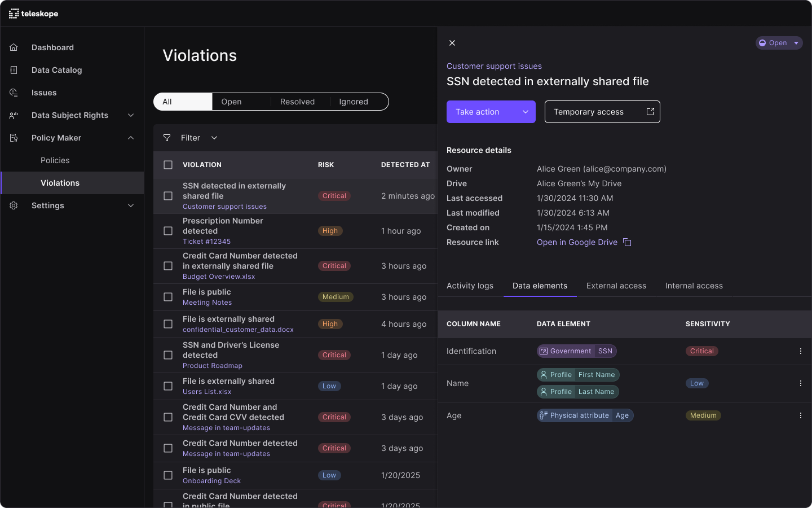Click the Physical attribute Age tag
The width and height of the screenshot is (812, 508).
tap(585, 415)
